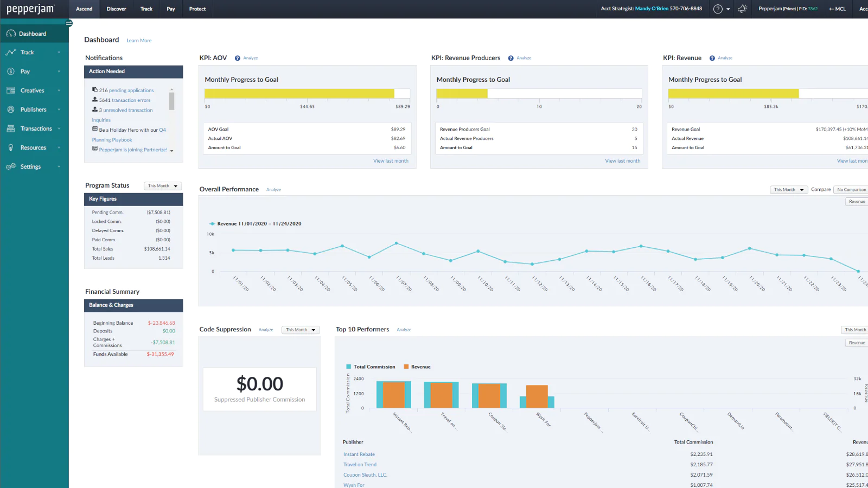Toggle the orange Revenue legend series

click(417, 367)
